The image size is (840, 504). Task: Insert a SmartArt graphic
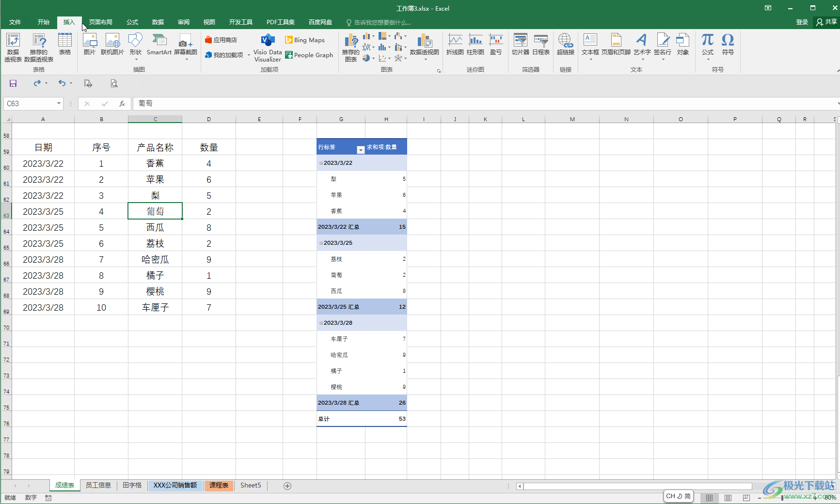coord(159,44)
